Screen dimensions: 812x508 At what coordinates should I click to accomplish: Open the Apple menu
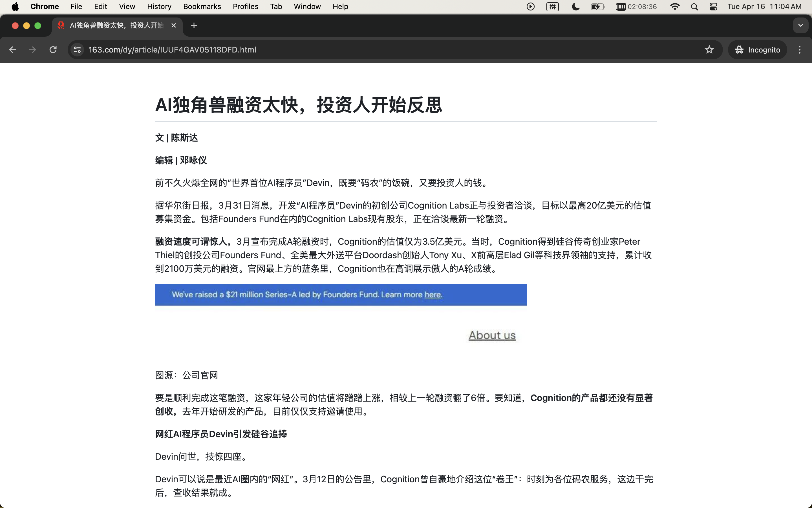point(15,7)
